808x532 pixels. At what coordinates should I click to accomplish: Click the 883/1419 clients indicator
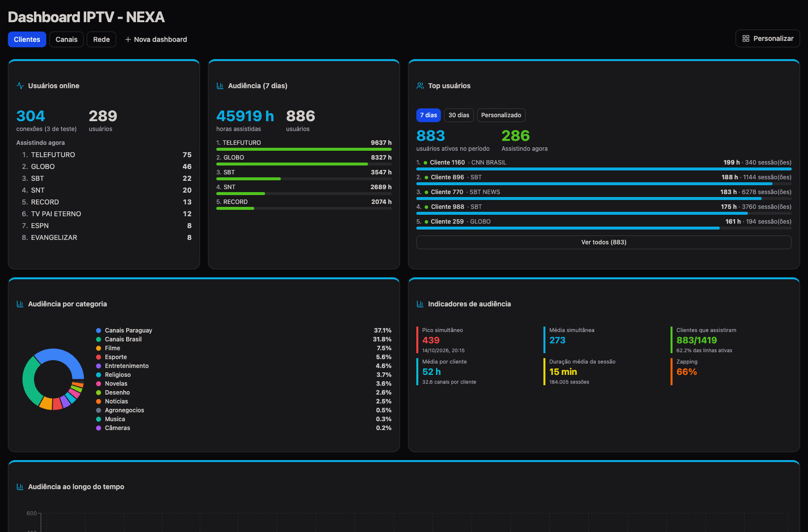tap(697, 340)
